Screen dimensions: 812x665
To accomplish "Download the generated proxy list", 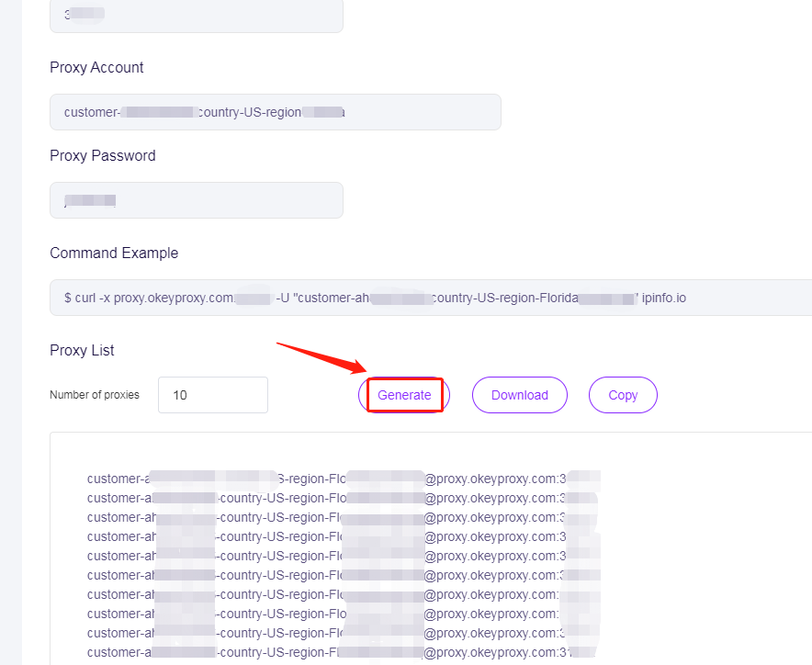I will coord(519,395).
